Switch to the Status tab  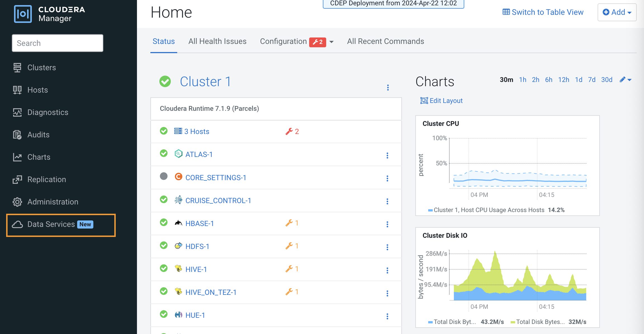(164, 41)
